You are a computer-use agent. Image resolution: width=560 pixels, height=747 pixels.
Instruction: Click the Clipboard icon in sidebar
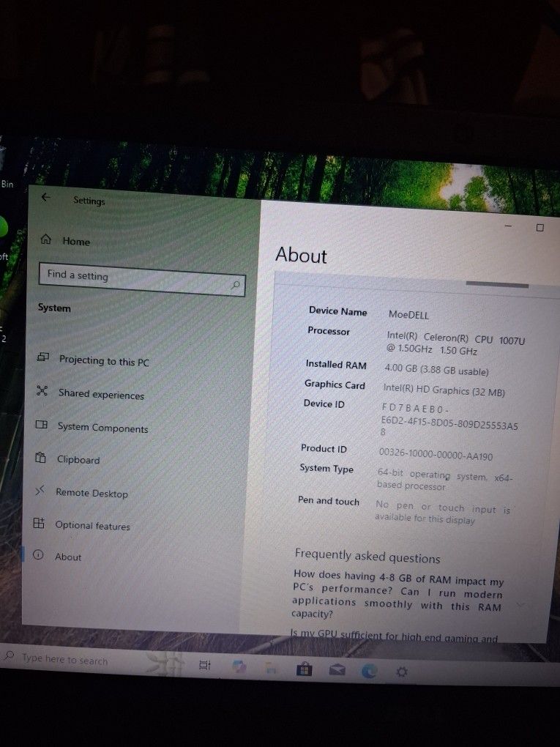[40, 458]
